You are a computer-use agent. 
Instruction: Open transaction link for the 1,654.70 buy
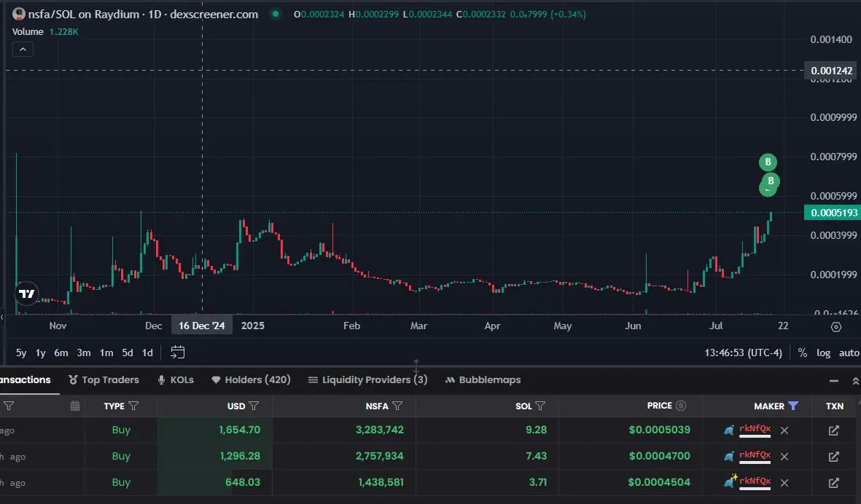[833, 430]
